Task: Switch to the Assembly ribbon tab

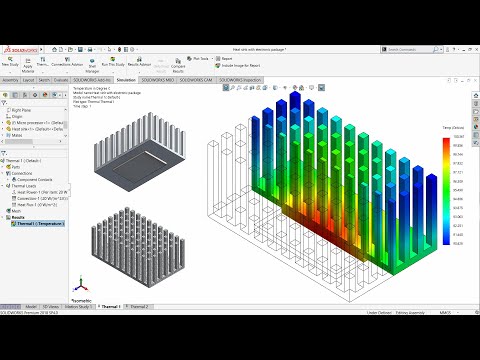Action: [10, 80]
